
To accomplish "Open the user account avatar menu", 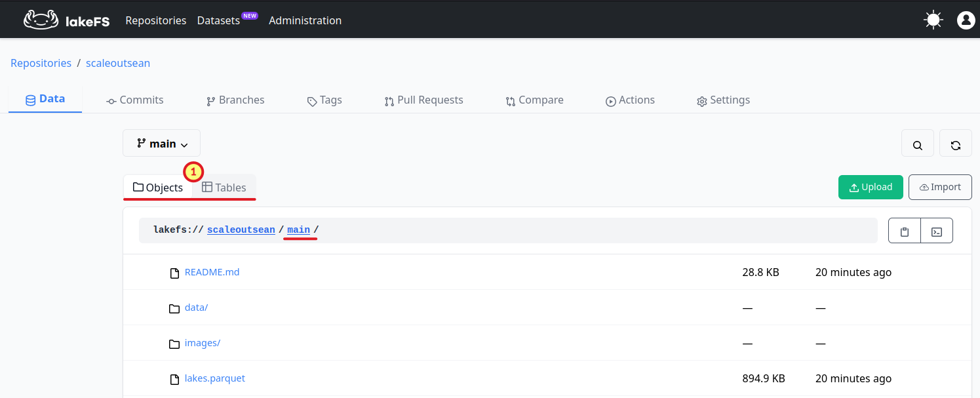I will [966, 20].
